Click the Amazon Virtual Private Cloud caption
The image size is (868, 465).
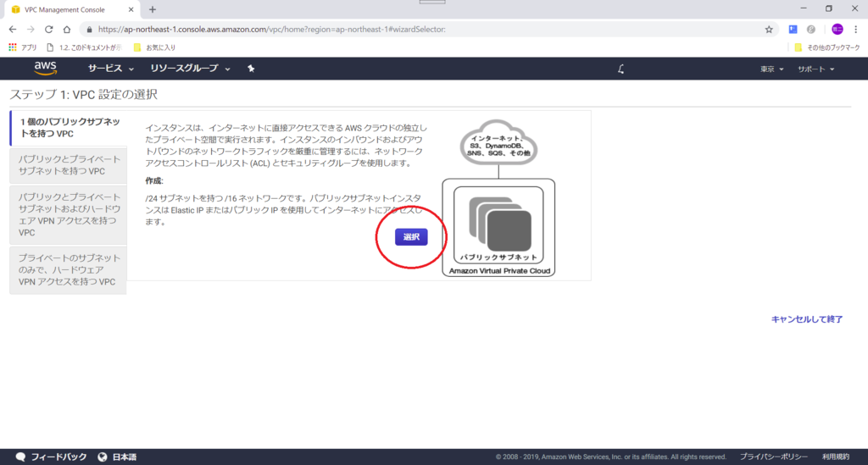[x=499, y=271]
